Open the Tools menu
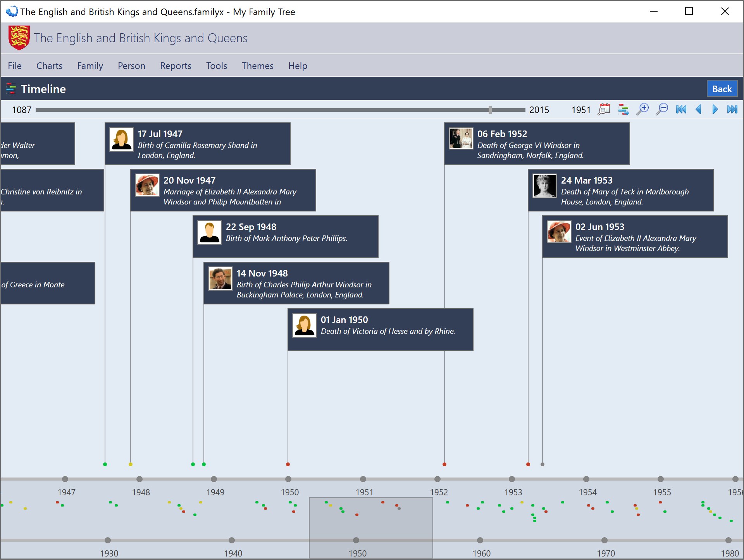Screen dimensions: 744x560 coord(216,66)
